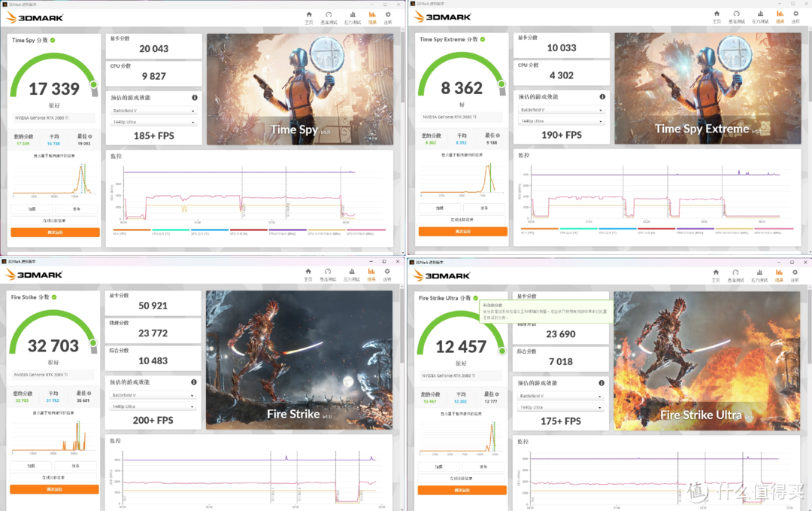Image resolution: width=812 pixels, height=511 pixels.
Task: Click the orange rerun button below Time Spy results
Action: 53,233
